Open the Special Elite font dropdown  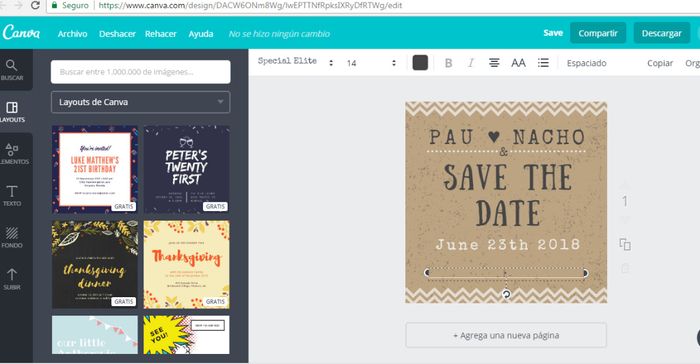click(296, 62)
